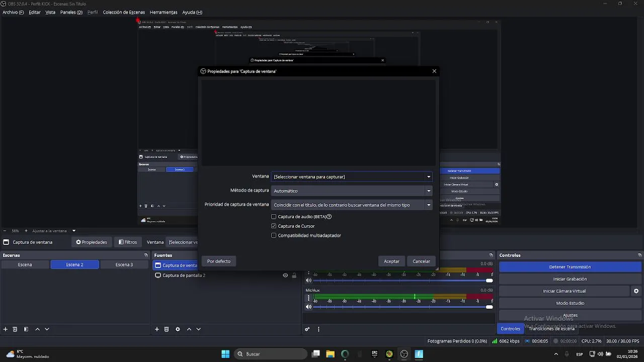Open Mic/Aux channel three-dot options
The image size is (644, 362).
[309, 298]
